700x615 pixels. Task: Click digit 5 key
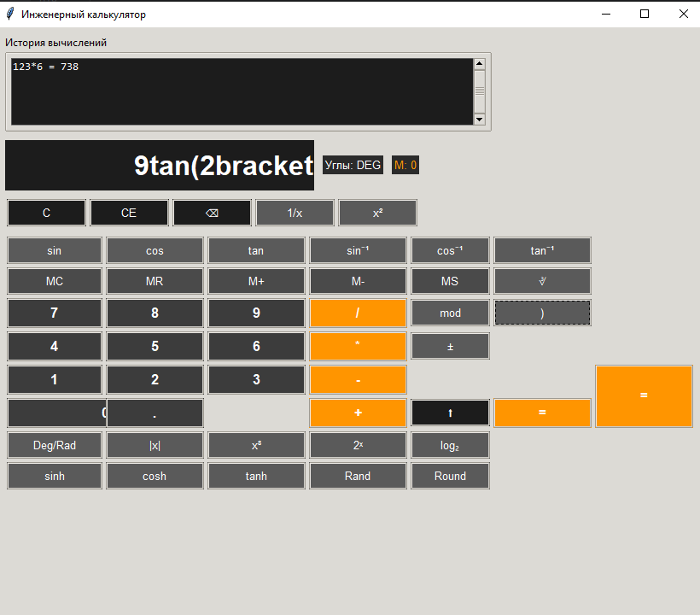[155, 346]
